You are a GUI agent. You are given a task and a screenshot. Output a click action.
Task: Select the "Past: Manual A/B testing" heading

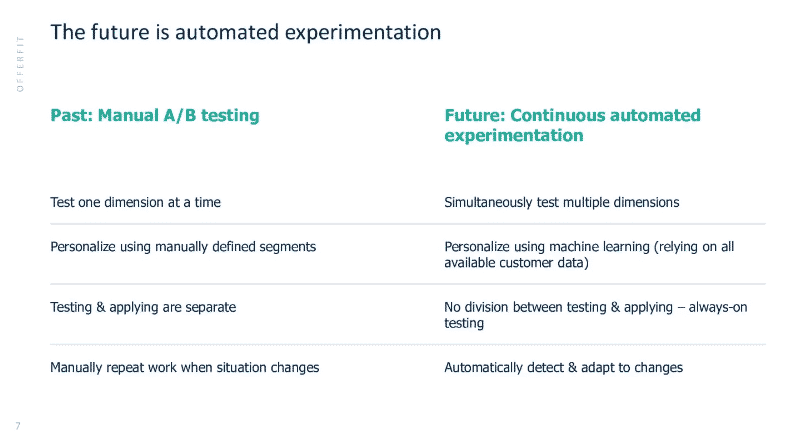tap(154, 115)
